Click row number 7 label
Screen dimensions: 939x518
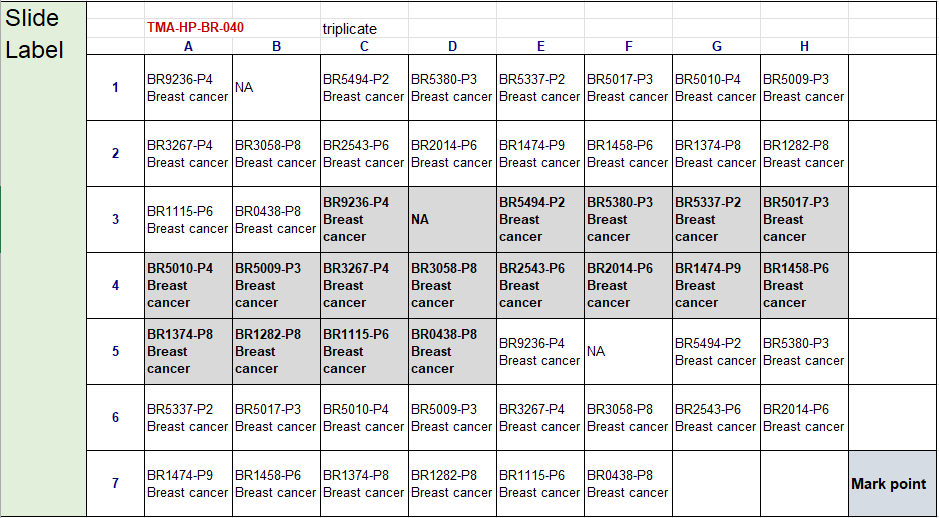[x=115, y=483]
